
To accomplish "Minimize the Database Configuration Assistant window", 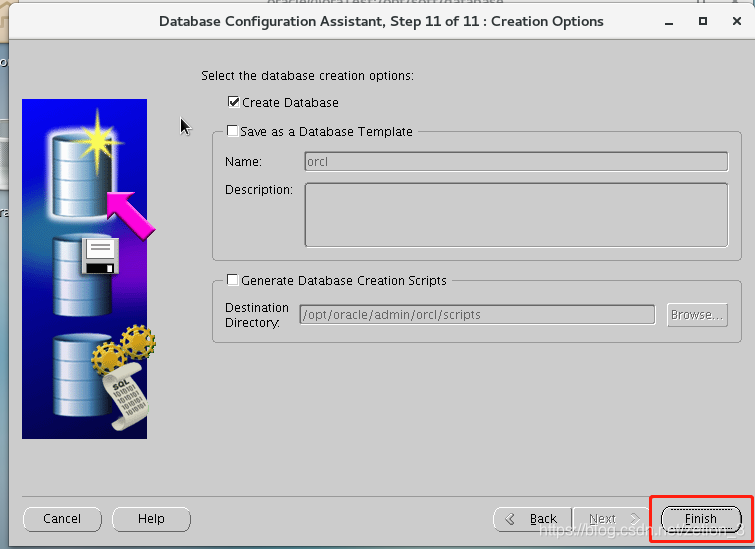I will 669,22.
